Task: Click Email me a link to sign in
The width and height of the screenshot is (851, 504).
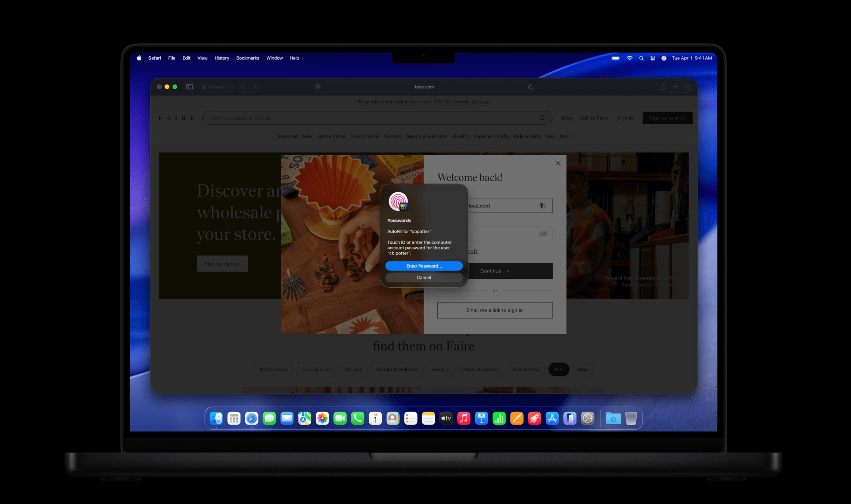Action: pos(494,310)
